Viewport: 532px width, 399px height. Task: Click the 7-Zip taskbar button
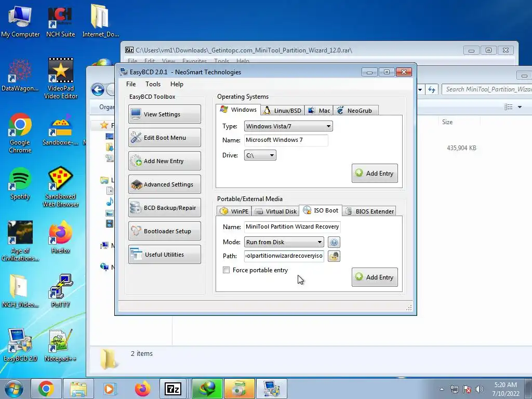[x=173, y=389]
